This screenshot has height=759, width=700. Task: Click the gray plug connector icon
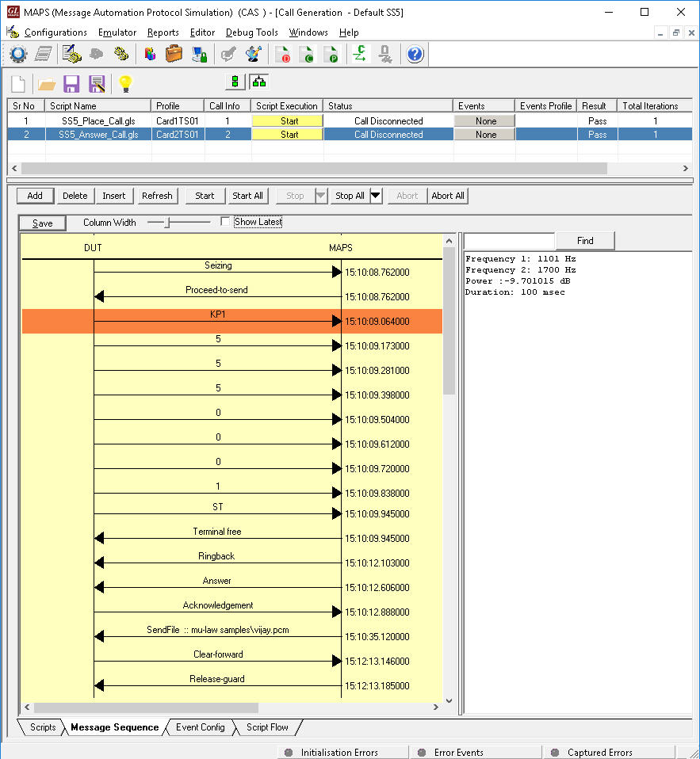(385, 54)
